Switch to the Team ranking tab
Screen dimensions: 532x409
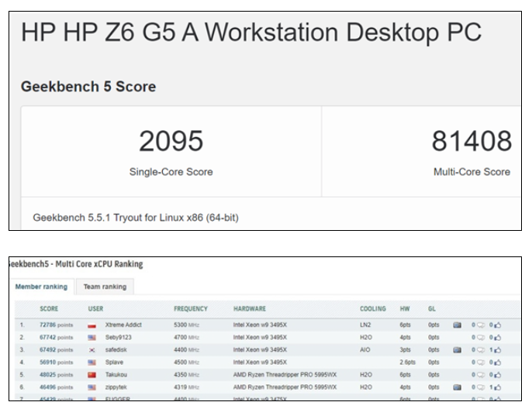coord(105,287)
